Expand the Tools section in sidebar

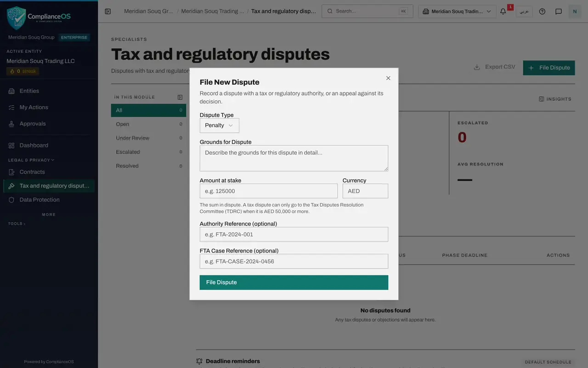tap(17, 224)
